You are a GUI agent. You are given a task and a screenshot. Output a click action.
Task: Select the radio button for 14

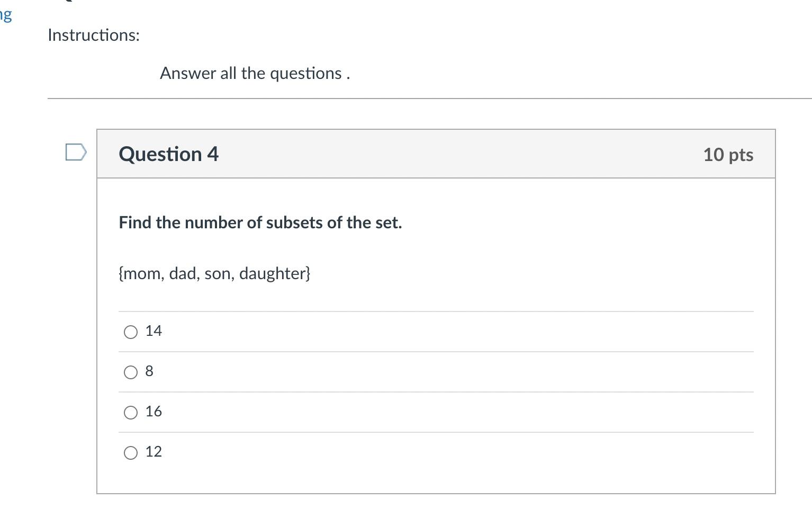tap(131, 332)
